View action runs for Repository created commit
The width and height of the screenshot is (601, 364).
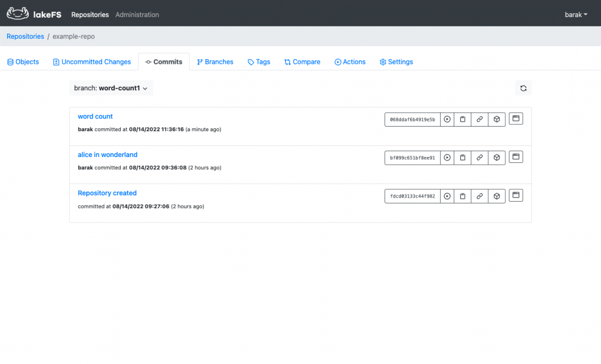pos(447,196)
